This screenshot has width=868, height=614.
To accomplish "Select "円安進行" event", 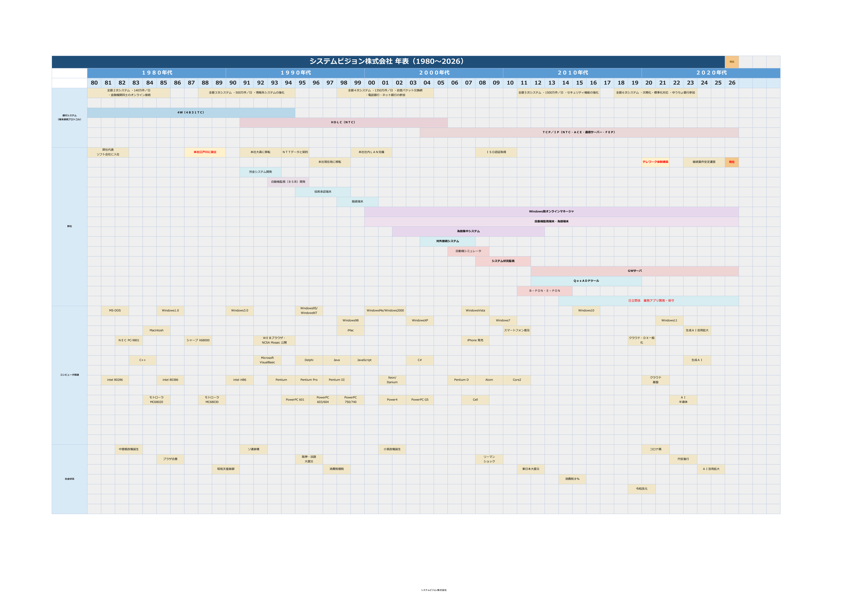I will (x=683, y=459).
